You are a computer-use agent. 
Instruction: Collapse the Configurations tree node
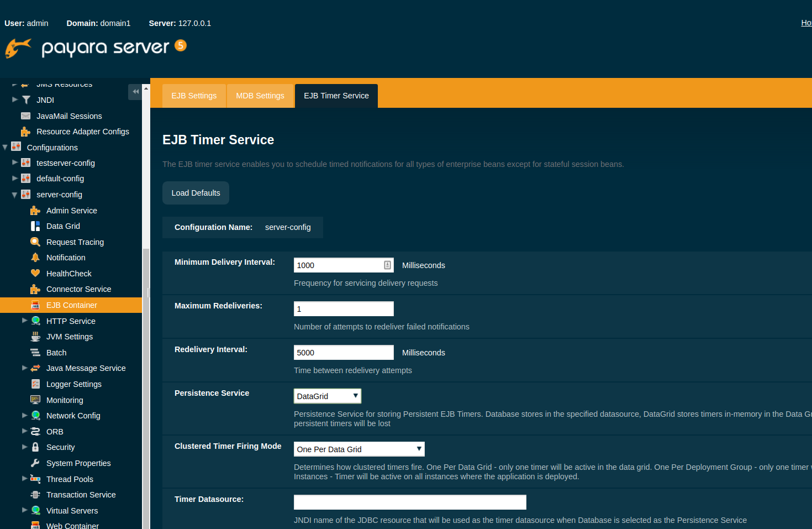click(5, 147)
